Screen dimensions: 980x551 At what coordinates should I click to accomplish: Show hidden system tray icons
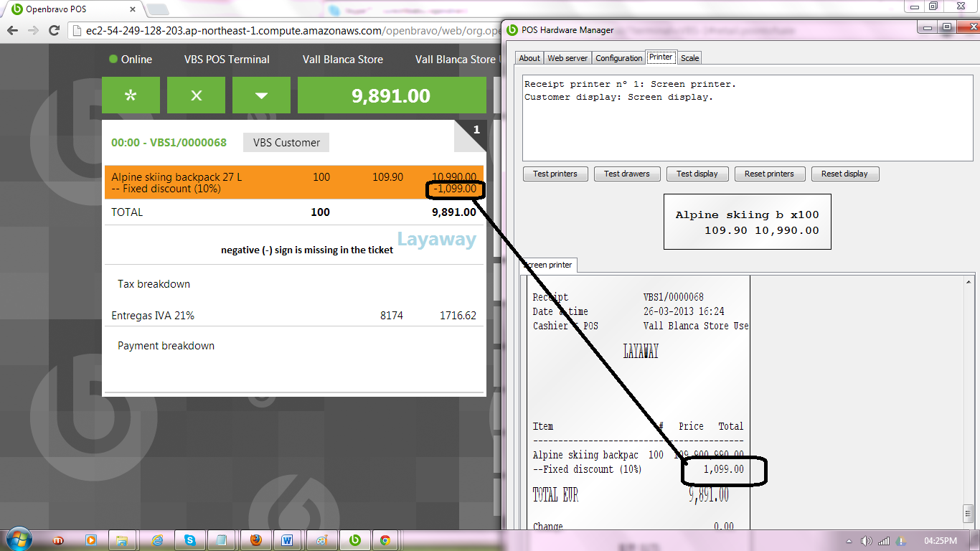tap(849, 540)
